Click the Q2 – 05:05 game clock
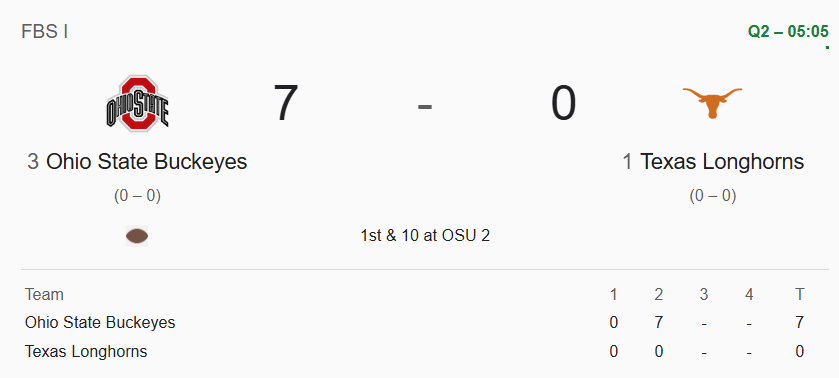The width and height of the screenshot is (839, 378). coord(788,32)
